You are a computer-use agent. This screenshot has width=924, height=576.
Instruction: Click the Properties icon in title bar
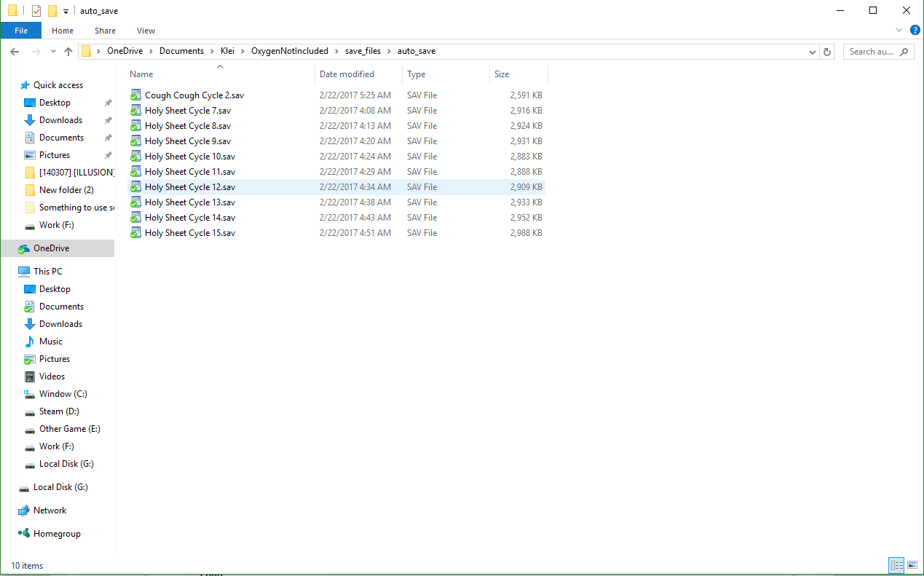[36, 11]
